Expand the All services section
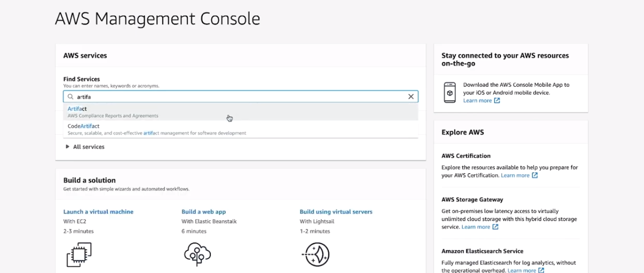The height and width of the screenshot is (273, 644). pyautogui.click(x=68, y=147)
